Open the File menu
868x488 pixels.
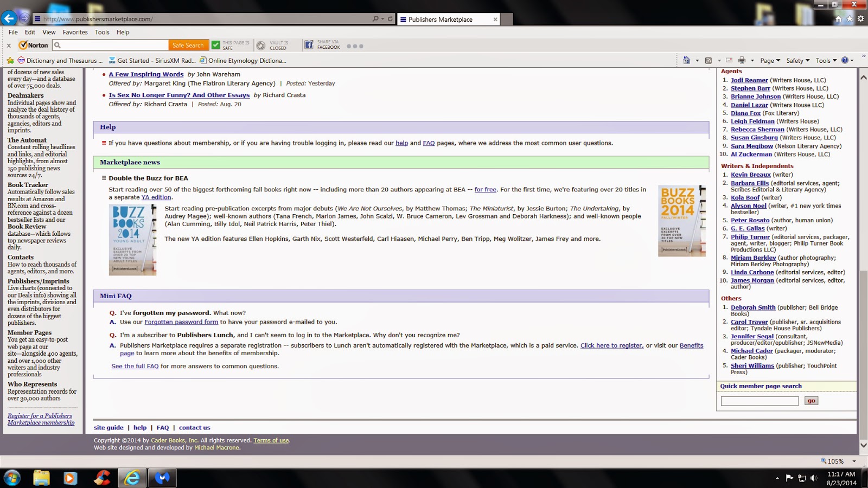[13, 32]
